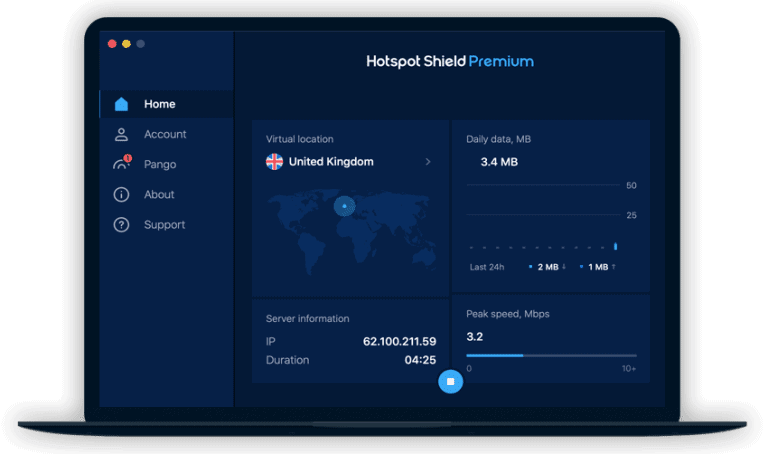Expand virtual location chevron arrow

click(x=428, y=162)
